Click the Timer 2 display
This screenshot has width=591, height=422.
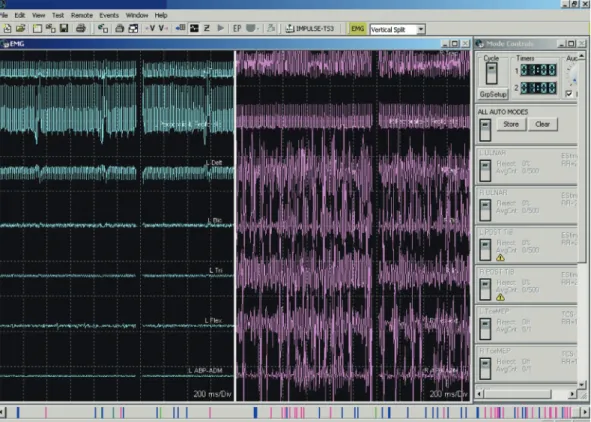[x=539, y=88]
